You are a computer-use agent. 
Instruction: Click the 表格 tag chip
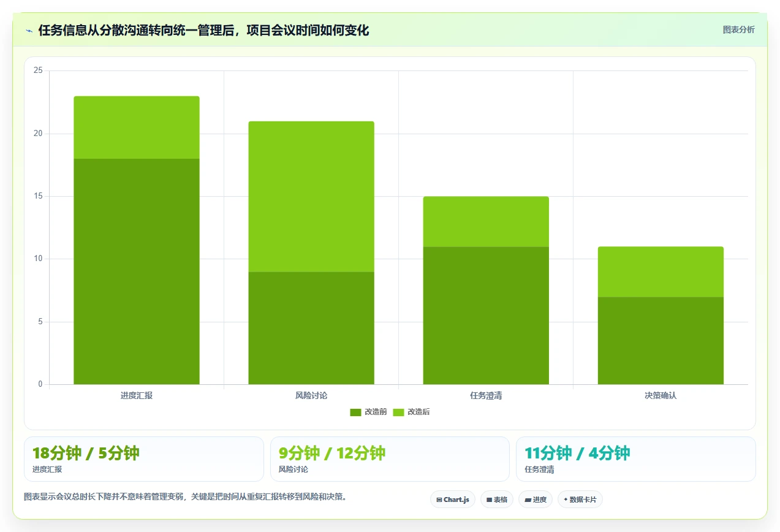497,500
